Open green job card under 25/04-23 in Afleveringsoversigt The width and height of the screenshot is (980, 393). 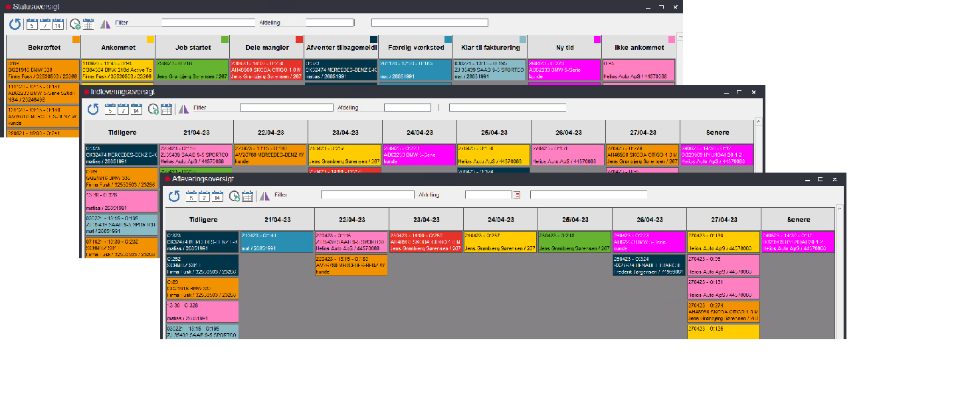pos(575,242)
